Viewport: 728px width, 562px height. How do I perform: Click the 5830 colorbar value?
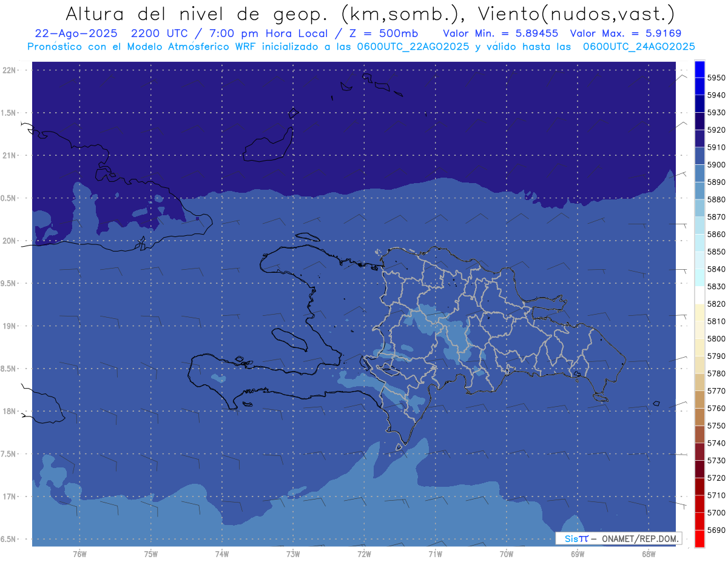click(x=717, y=287)
